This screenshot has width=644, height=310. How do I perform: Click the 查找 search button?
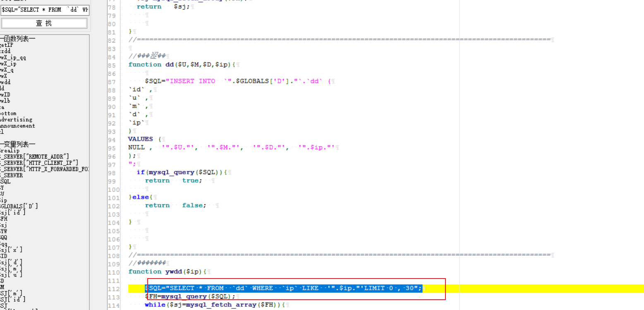pyautogui.click(x=44, y=23)
